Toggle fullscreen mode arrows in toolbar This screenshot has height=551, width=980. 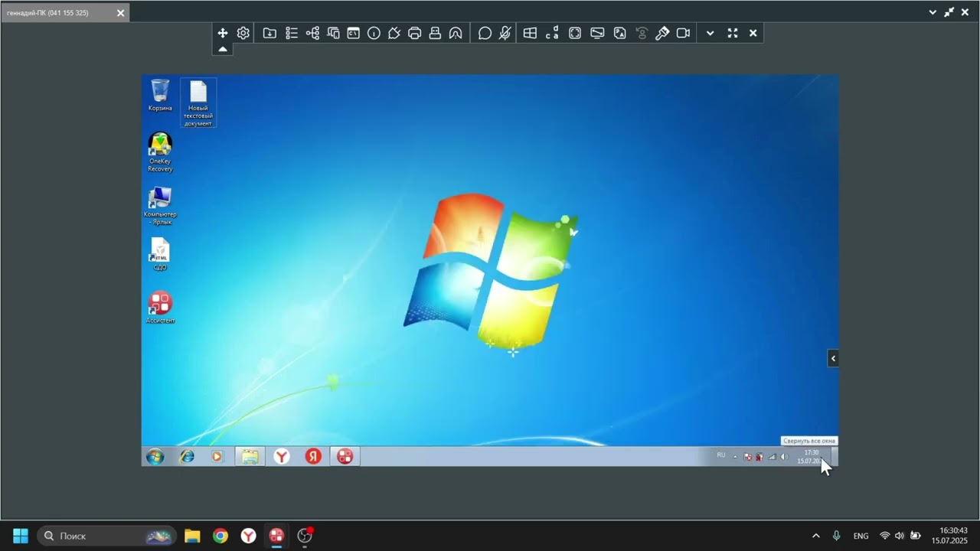coord(732,33)
